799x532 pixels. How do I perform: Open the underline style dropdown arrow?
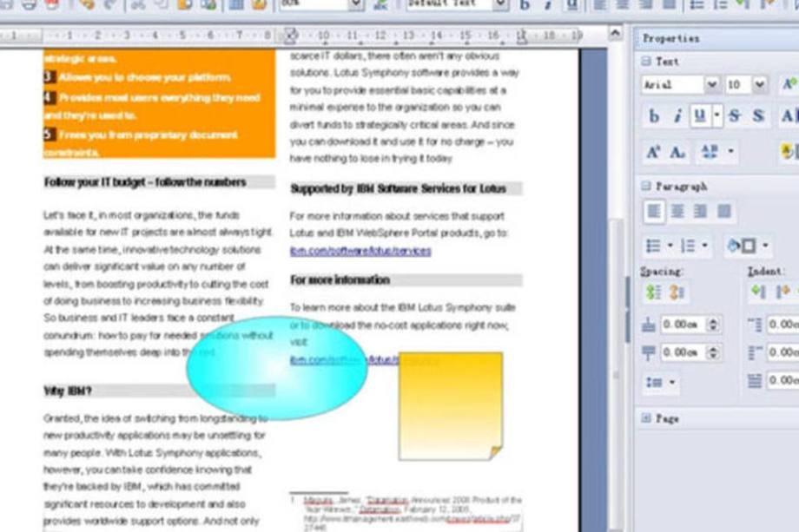(x=717, y=116)
